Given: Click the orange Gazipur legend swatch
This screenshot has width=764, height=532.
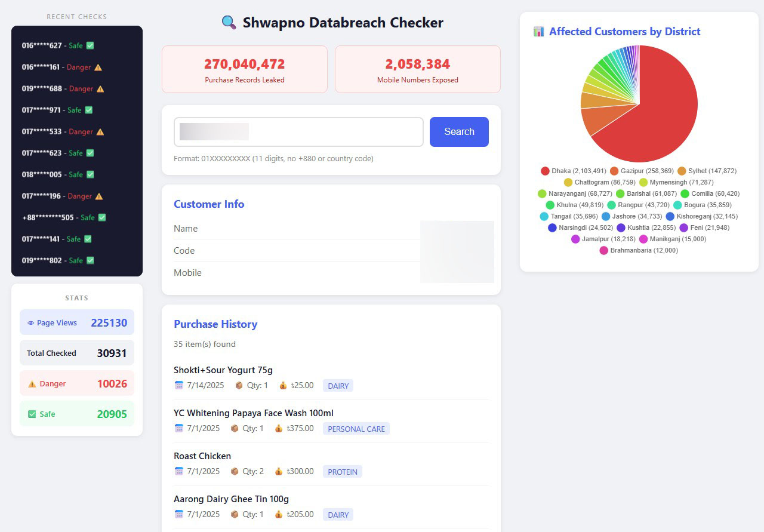Looking at the screenshot, I should tap(614, 171).
